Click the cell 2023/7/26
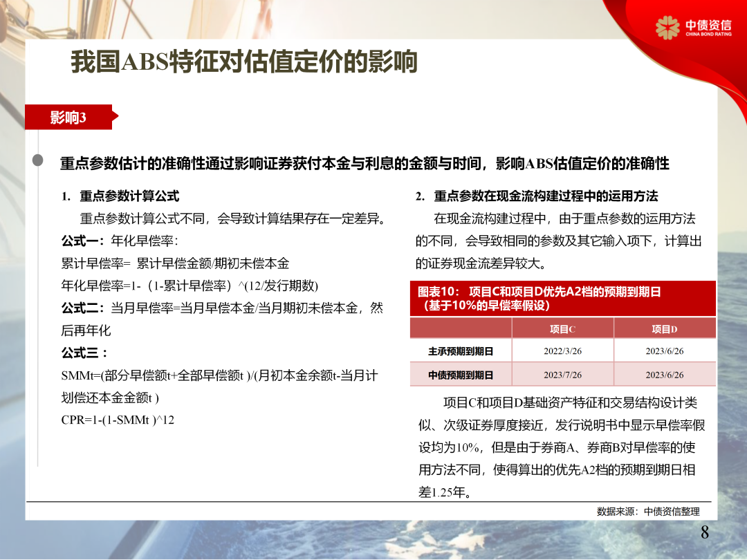The width and height of the screenshot is (747, 560). point(562,375)
